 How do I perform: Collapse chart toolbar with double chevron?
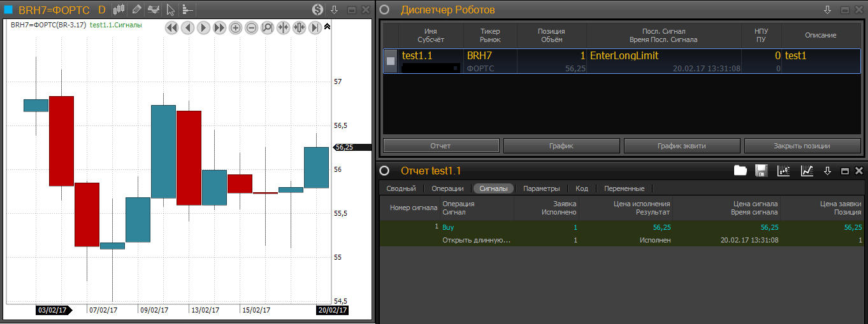coord(327,27)
